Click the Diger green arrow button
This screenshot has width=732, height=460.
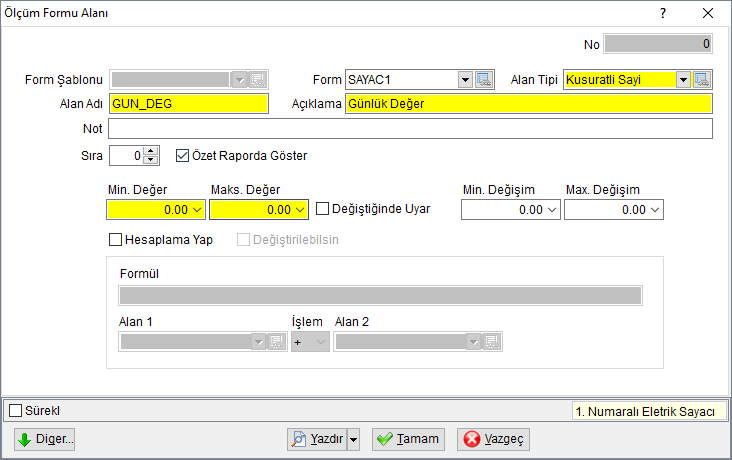[x=44, y=439]
